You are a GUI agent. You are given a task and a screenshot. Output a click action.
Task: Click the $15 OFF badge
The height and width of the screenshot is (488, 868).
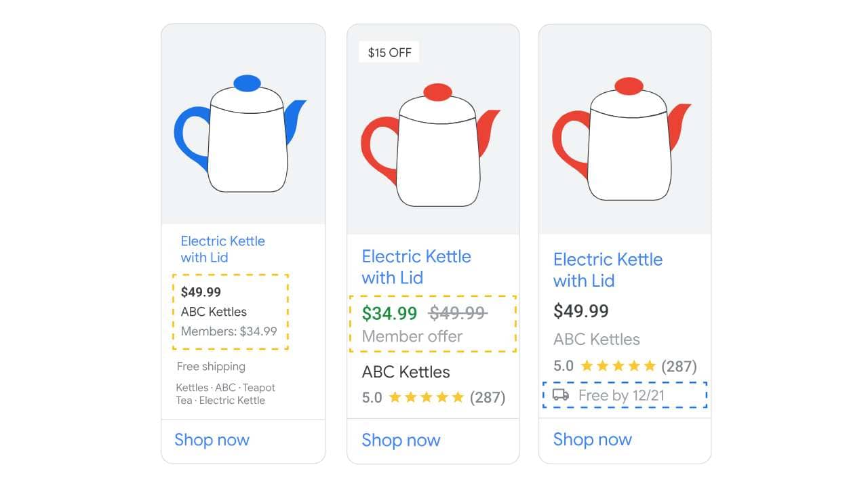point(389,52)
